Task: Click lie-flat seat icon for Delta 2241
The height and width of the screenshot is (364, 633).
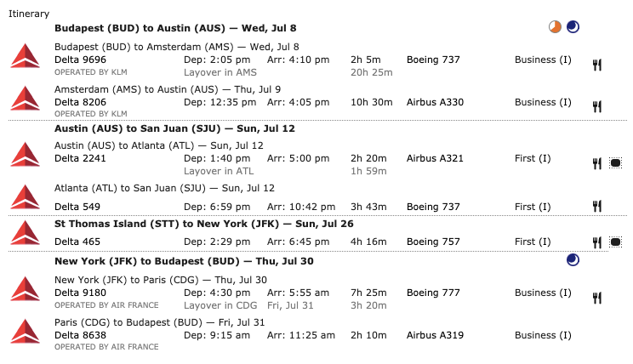Action: click(615, 163)
